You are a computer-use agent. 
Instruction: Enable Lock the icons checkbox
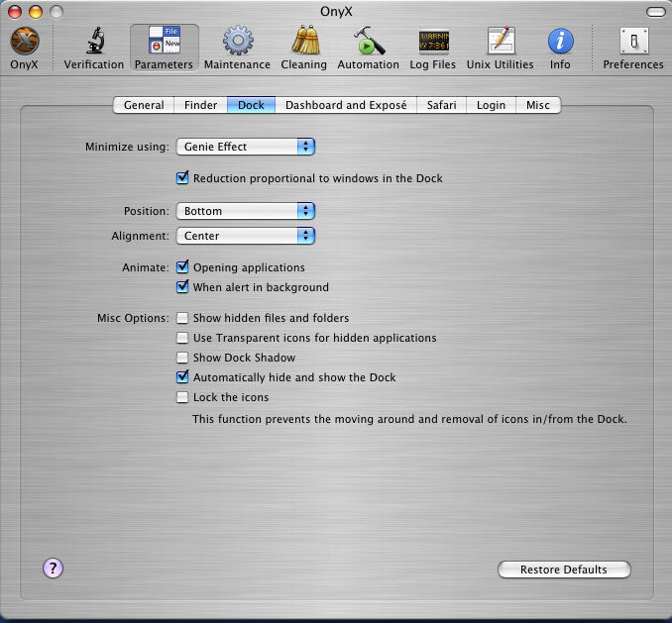coord(182,397)
